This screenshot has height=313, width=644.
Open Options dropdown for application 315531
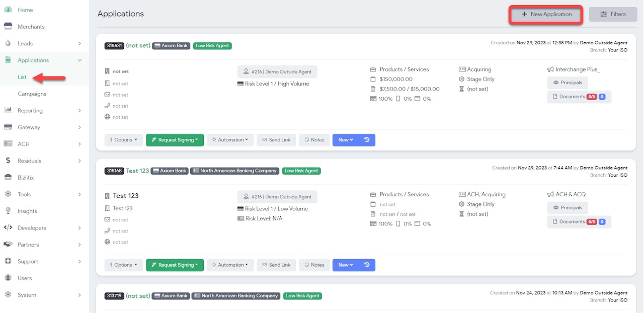(x=123, y=140)
